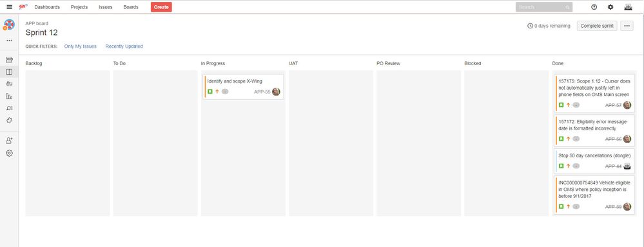Select Eligibility error message date card
Image resolution: width=644 pixels, height=247 pixels.
(595, 130)
